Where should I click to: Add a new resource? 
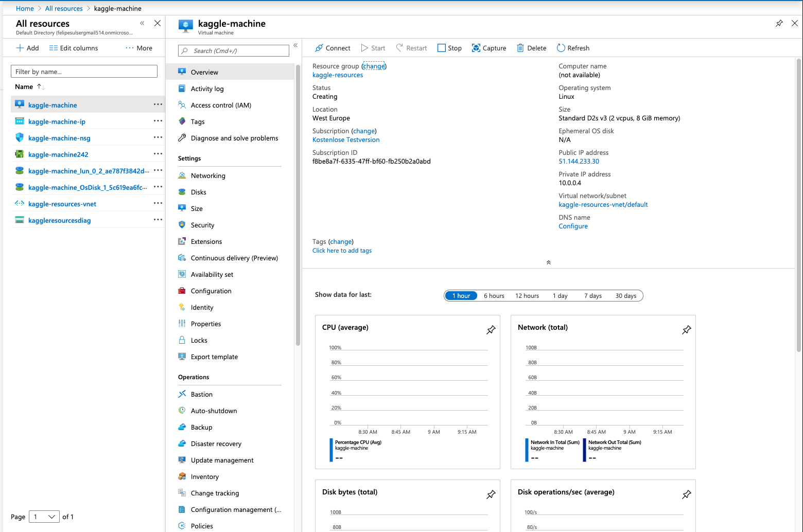click(27, 48)
